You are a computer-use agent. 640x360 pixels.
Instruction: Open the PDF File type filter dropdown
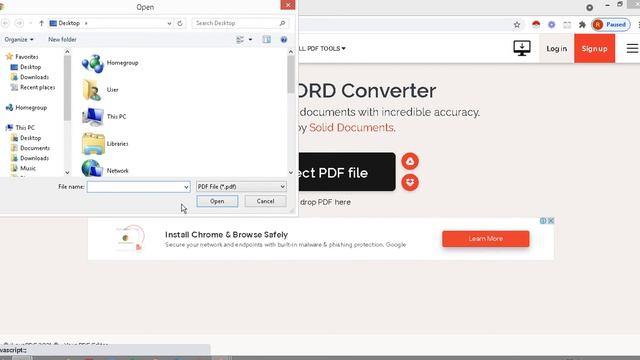coord(241,187)
